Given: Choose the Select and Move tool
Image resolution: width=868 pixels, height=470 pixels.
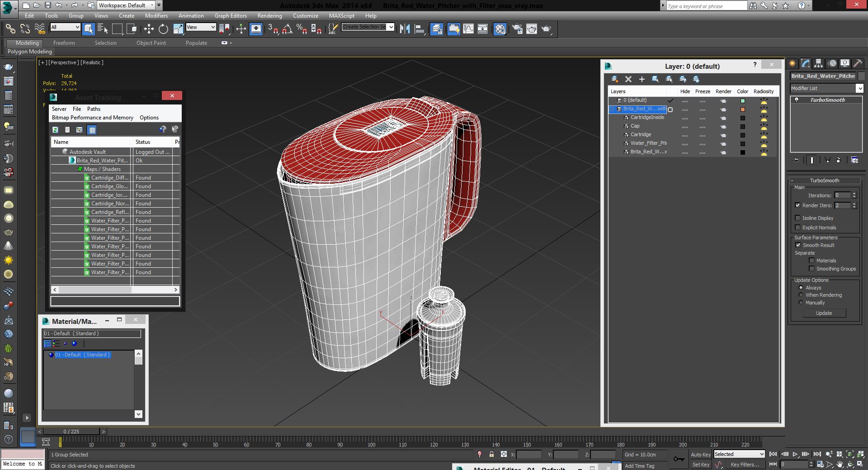Looking at the screenshot, I should coord(149,29).
